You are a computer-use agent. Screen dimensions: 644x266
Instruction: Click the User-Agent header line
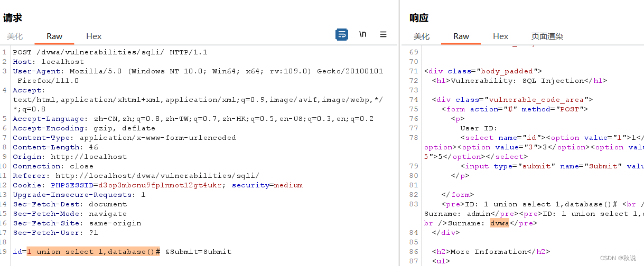(x=198, y=76)
